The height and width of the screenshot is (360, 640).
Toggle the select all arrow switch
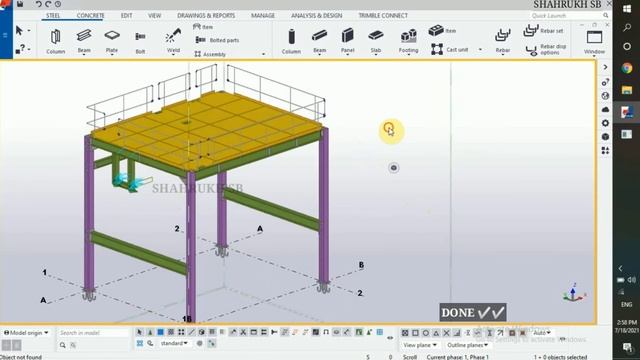pyautogui.click(x=140, y=332)
